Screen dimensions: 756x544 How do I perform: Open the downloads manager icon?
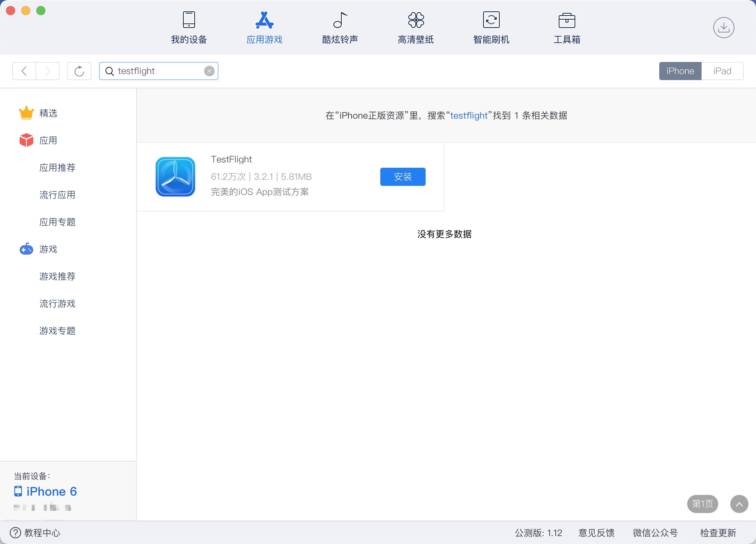pos(723,28)
